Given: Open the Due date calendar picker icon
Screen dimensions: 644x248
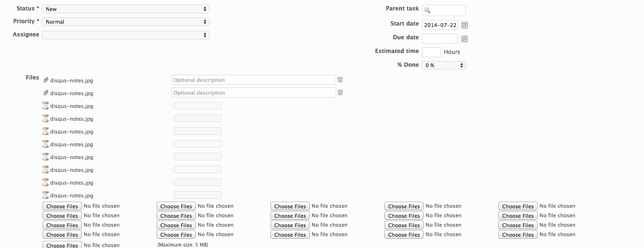Looking at the screenshot, I should (464, 39).
